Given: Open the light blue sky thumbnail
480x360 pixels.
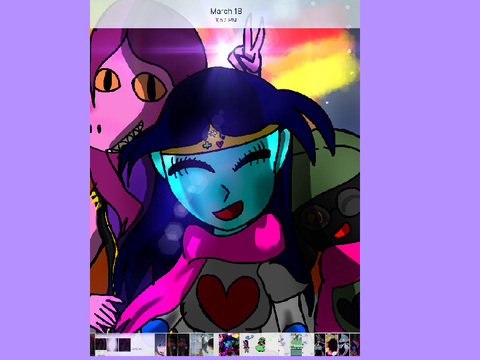Looking at the screenshot, I should [196, 344].
